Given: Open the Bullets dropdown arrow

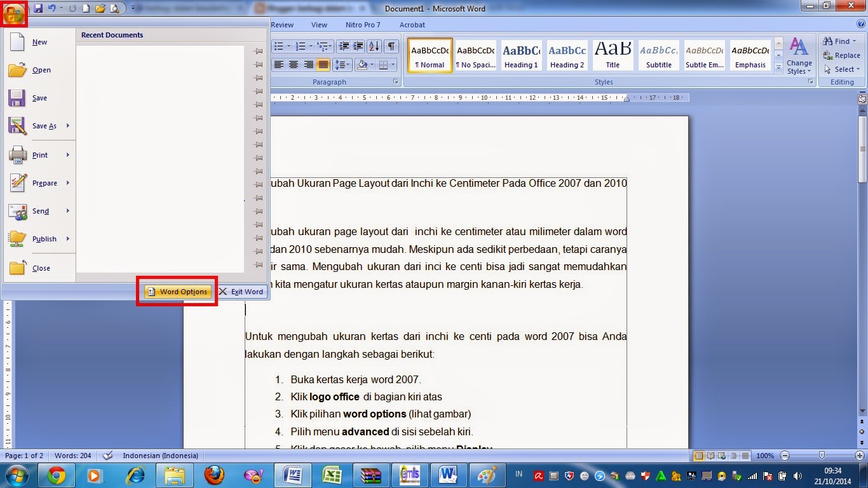Looking at the screenshot, I should tap(288, 46).
